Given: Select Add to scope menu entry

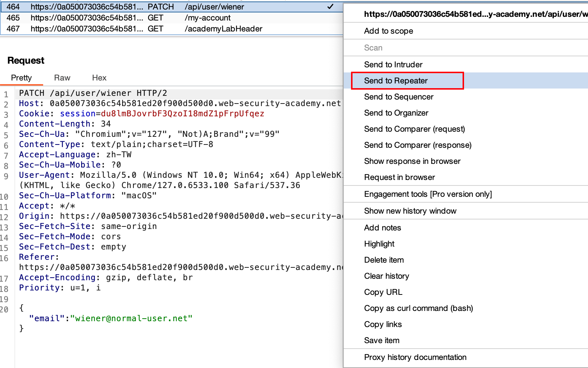Looking at the screenshot, I should pos(466,31).
